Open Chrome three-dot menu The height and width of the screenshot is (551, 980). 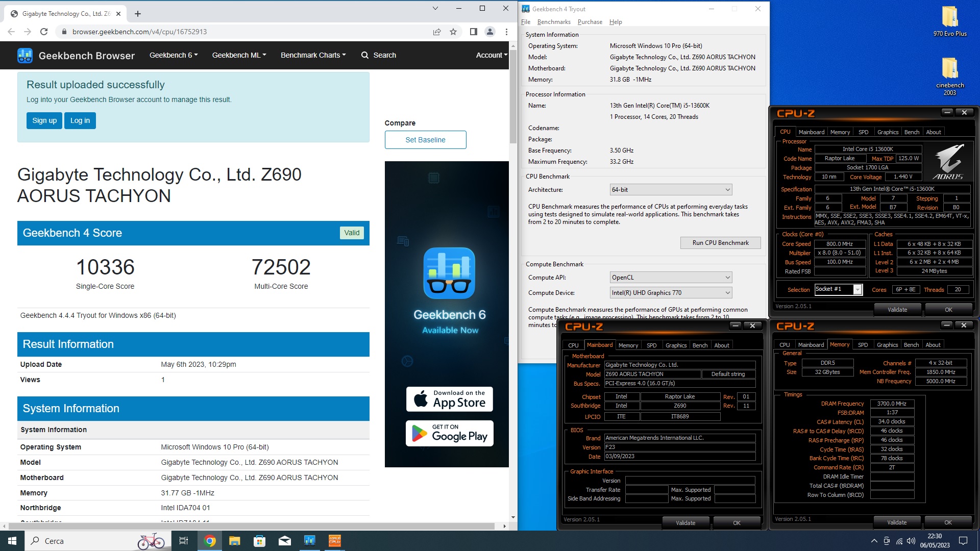pyautogui.click(x=506, y=32)
